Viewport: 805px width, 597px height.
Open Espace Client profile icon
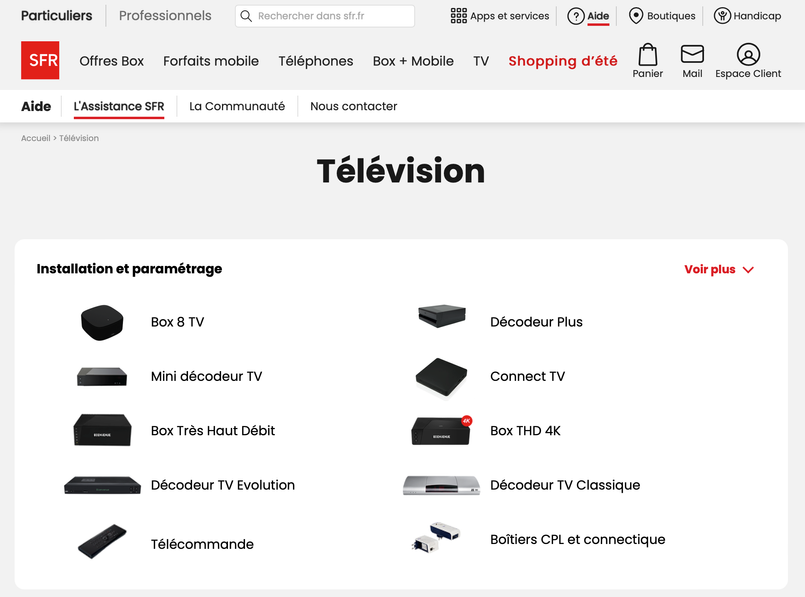pos(748,55)
